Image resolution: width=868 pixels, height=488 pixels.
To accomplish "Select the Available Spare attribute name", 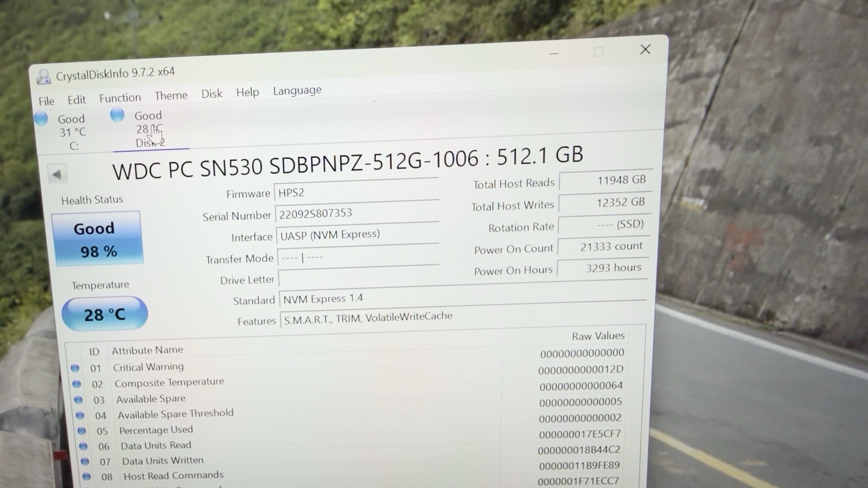I will point(151,399).
